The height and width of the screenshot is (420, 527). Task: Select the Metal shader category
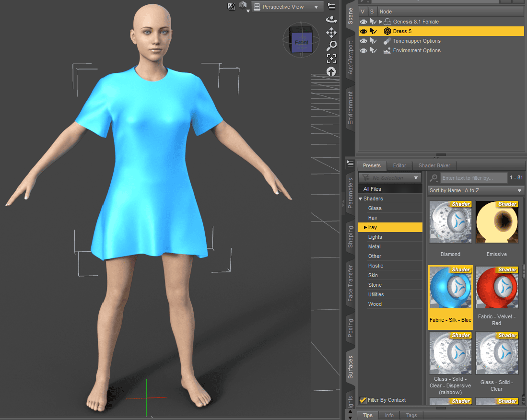click(375, 246)
